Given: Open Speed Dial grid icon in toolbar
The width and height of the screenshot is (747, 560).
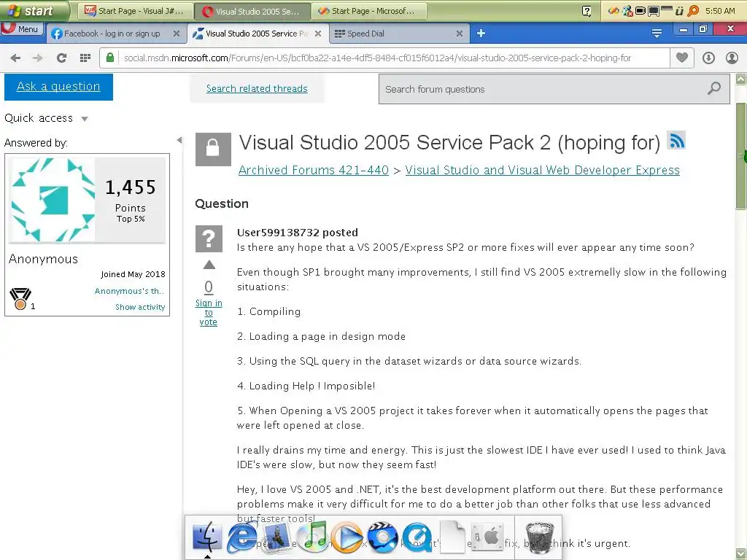Looking at the screenshot, I should (85, 58).
